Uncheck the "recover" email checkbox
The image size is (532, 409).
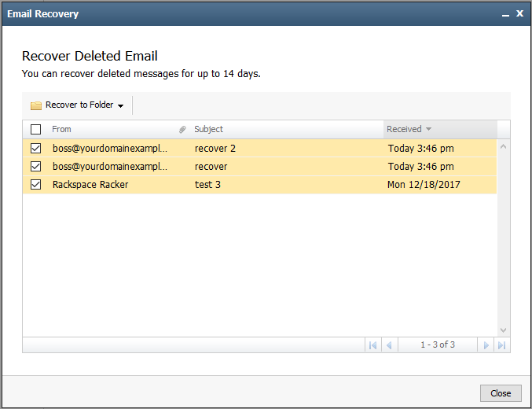(x=35, y=167)
